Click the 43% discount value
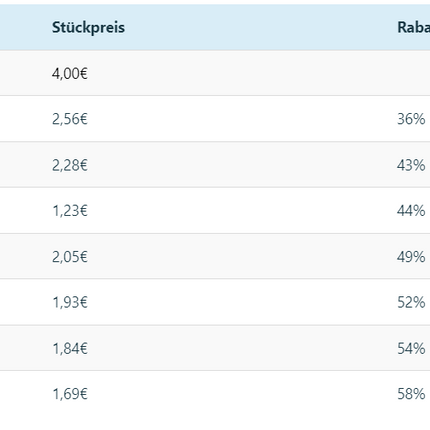The width and height of the screenshot is (430, 430). click(411, 165)
